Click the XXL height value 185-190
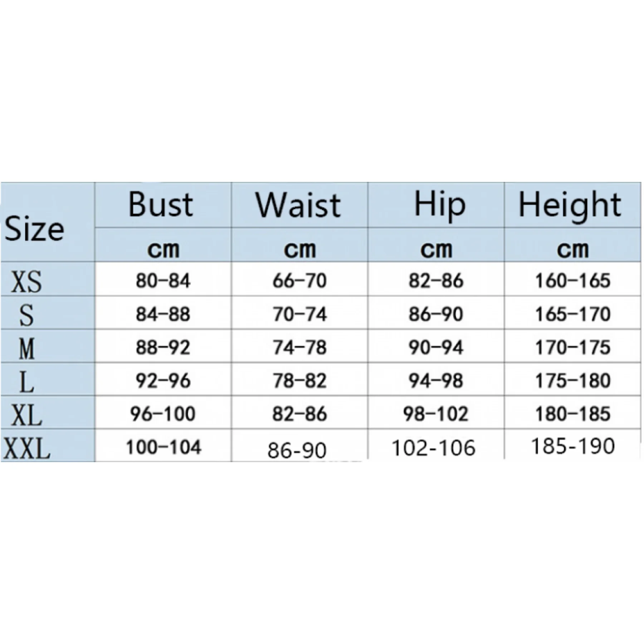This screenshot has width=644, height=644. [573, 446]
